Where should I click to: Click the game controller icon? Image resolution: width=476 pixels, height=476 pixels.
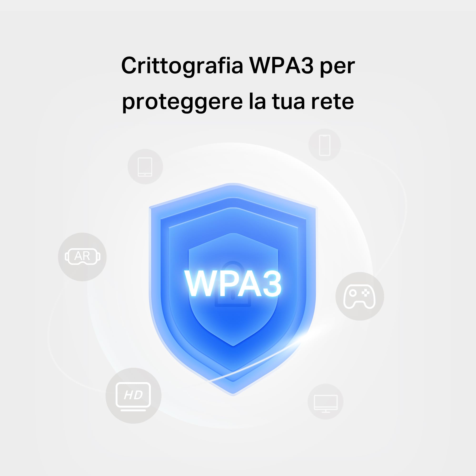point(360,296)
